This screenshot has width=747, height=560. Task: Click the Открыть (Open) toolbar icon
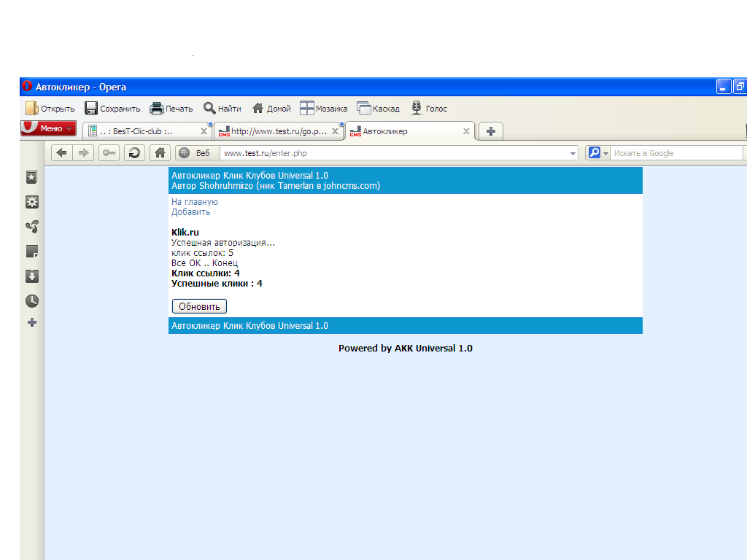(32, 108)
